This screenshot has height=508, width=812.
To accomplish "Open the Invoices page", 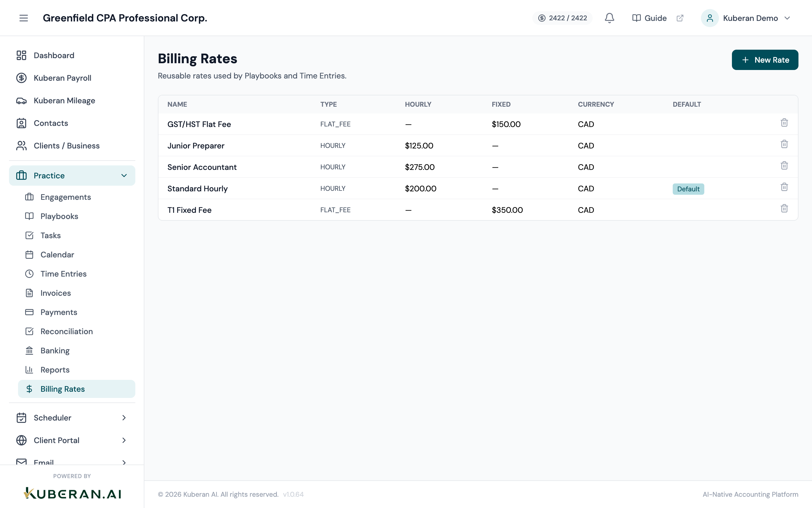I will [76, 293].
